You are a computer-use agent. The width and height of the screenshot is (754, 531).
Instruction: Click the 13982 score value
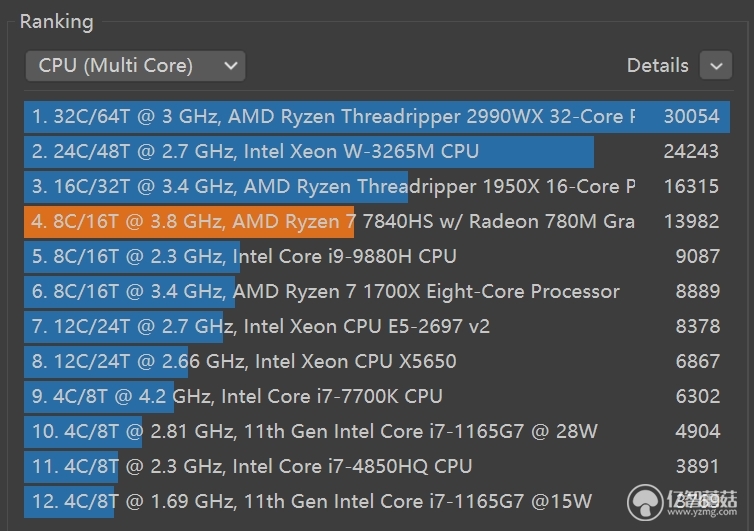(x=691, y=221)
